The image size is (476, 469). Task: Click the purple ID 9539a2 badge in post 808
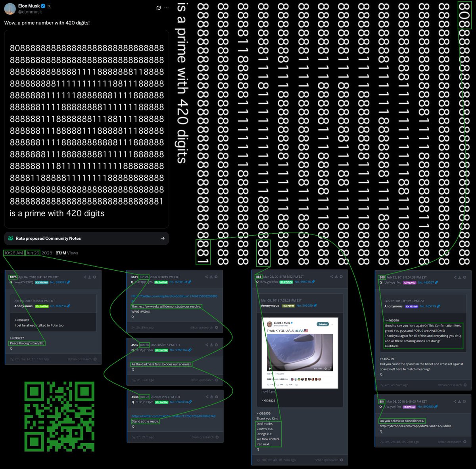point(409,283)
